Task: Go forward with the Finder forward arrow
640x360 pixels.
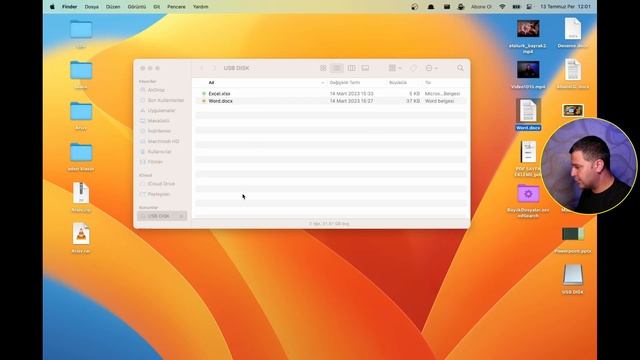Action: [x=214, y=68]
